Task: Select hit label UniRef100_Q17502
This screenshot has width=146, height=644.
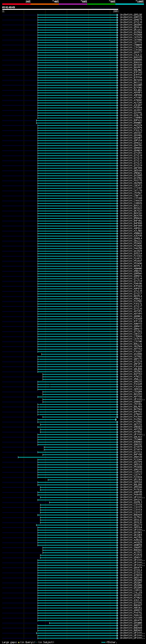Action: point(131,517)
